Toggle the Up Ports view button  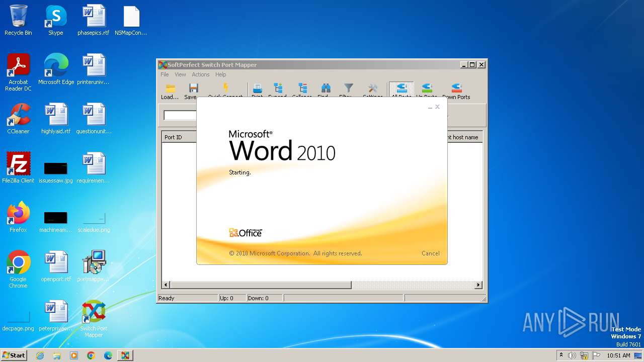[427, 90]
